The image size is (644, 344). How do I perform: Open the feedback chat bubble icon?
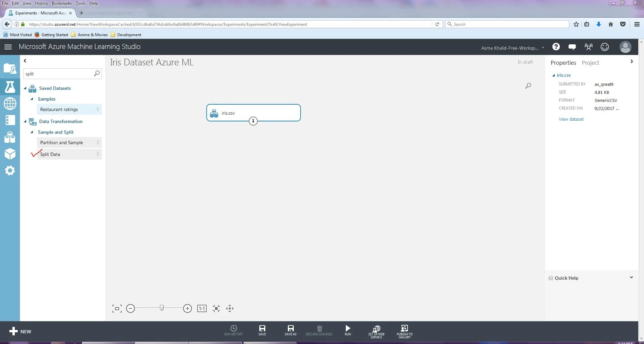572,47
